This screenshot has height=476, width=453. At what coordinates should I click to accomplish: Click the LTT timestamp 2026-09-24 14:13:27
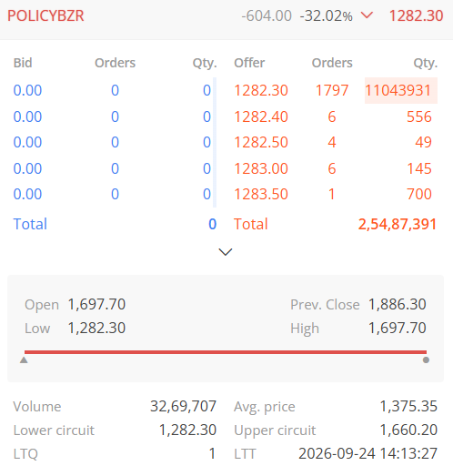point(367,454)
